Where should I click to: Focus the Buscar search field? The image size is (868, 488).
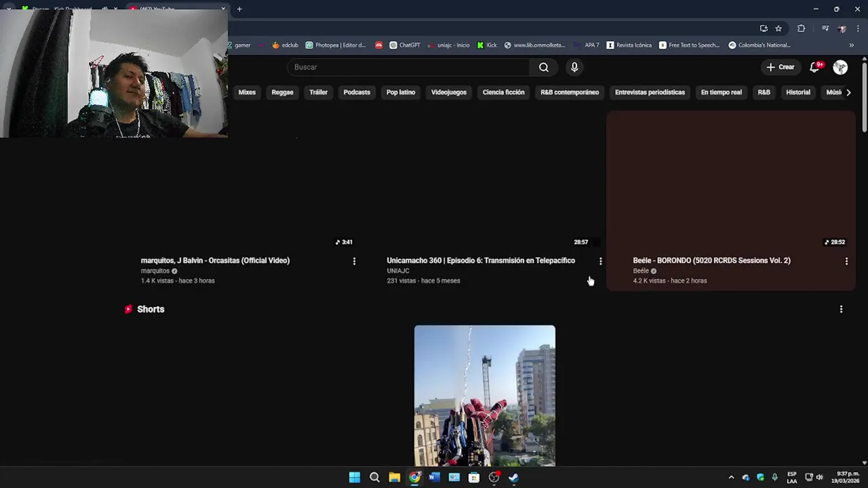(408, 67)
